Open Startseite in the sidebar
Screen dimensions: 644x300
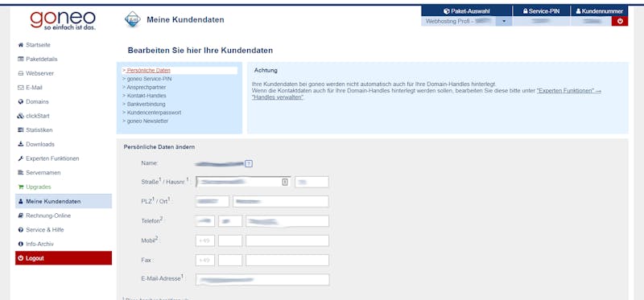[x=38, y=45]
